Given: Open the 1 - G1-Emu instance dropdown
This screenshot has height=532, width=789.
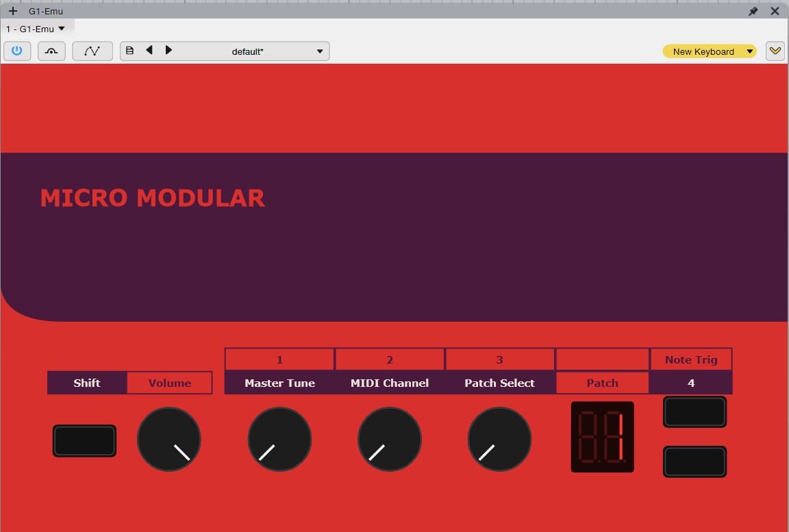Looking at the screenshot, I should coord(35,29).
